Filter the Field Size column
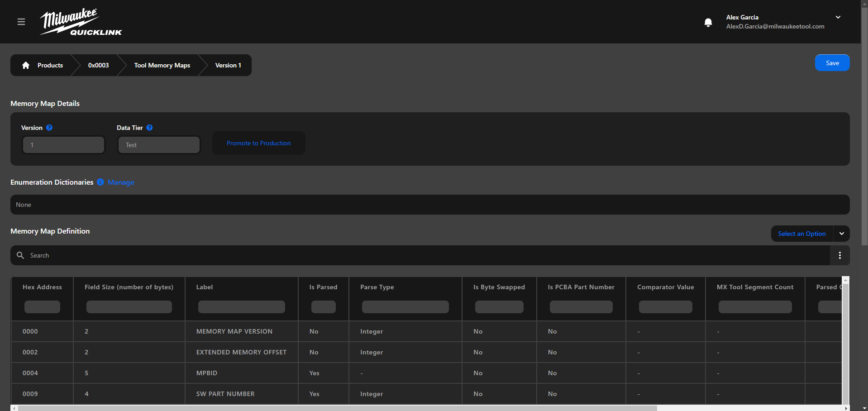Viewport: 868px width, 411px height. tap(129, 307)
